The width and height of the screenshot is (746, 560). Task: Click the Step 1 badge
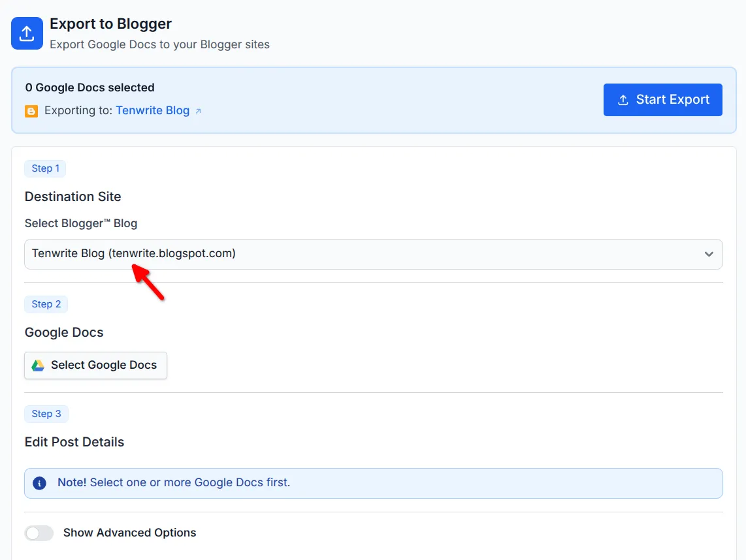(45, 168)
